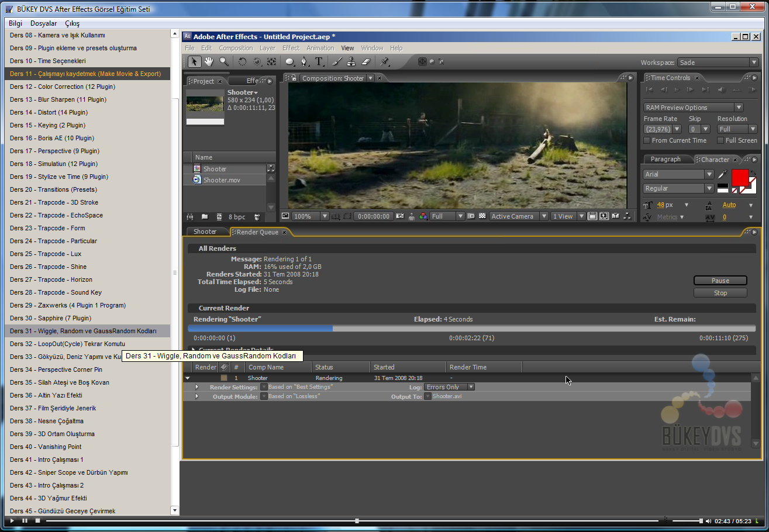Open the 100% magnification dropdown
This screenshot has width=769, height=532.
click(311, 216)
